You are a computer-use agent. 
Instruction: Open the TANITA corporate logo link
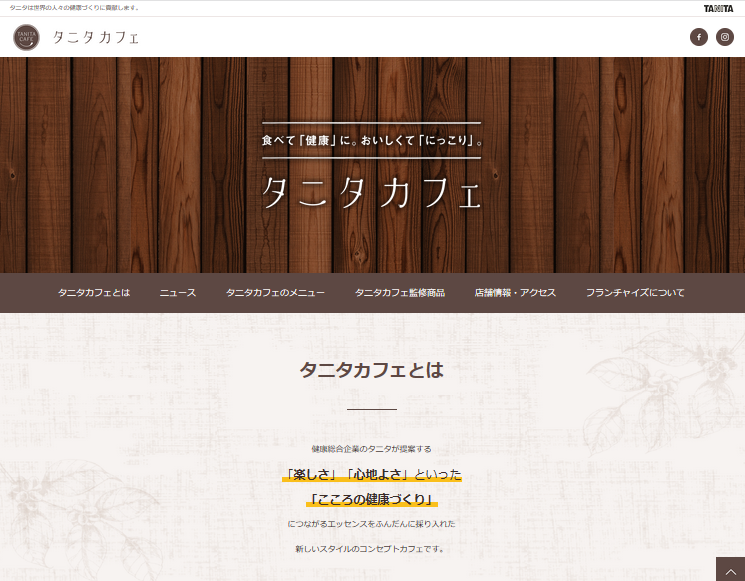pos(718,9)
